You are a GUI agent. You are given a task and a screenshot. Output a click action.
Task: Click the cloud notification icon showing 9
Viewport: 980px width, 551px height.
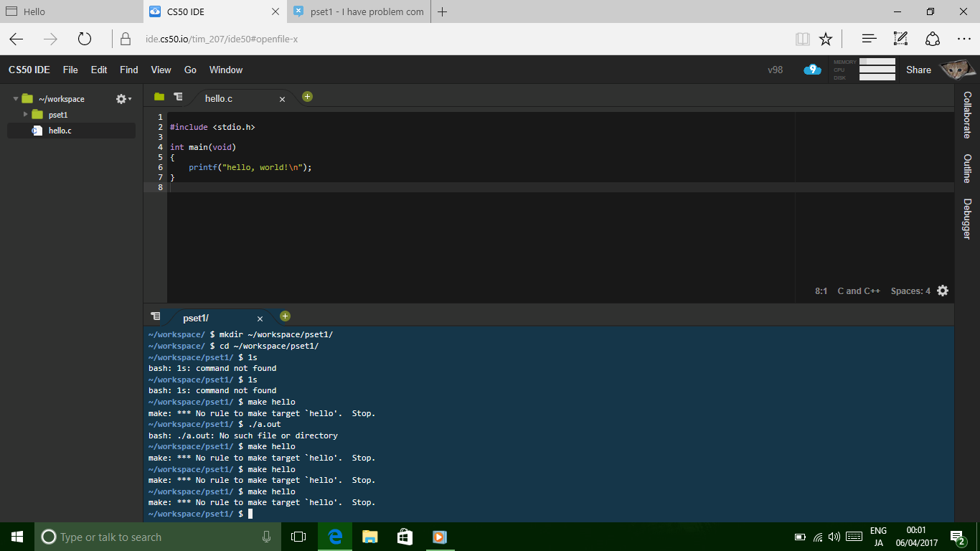[x=812, y=70]
